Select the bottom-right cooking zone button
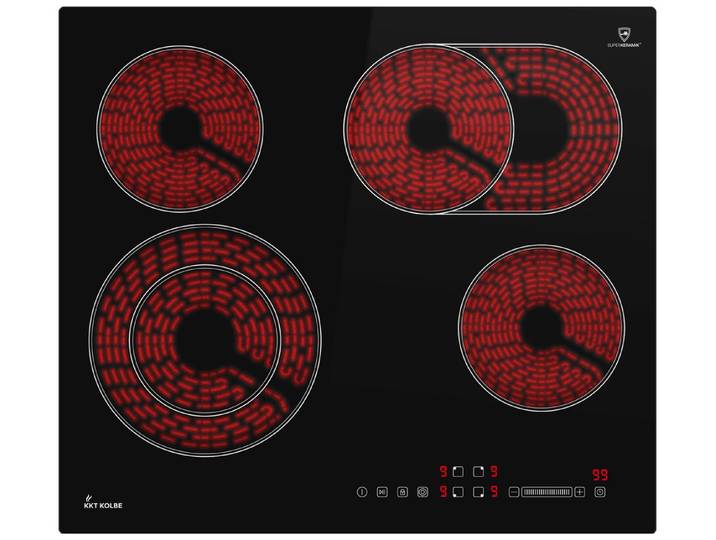This screenshot has height=540, width=716. 478,492
